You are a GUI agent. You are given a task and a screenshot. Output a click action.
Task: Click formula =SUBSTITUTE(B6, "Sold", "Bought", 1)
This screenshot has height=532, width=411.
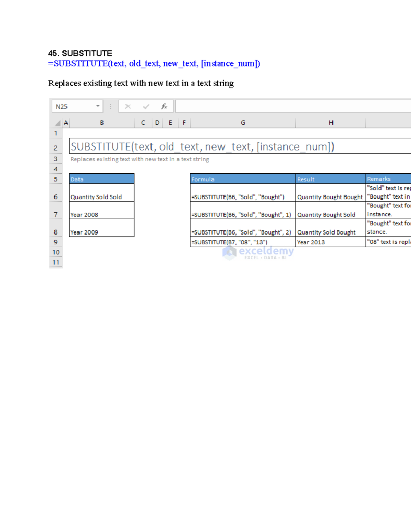pos(243,210)
